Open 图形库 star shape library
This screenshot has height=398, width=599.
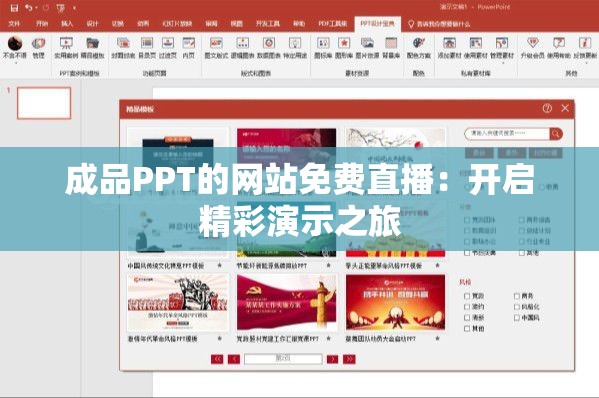pos(344,48)
